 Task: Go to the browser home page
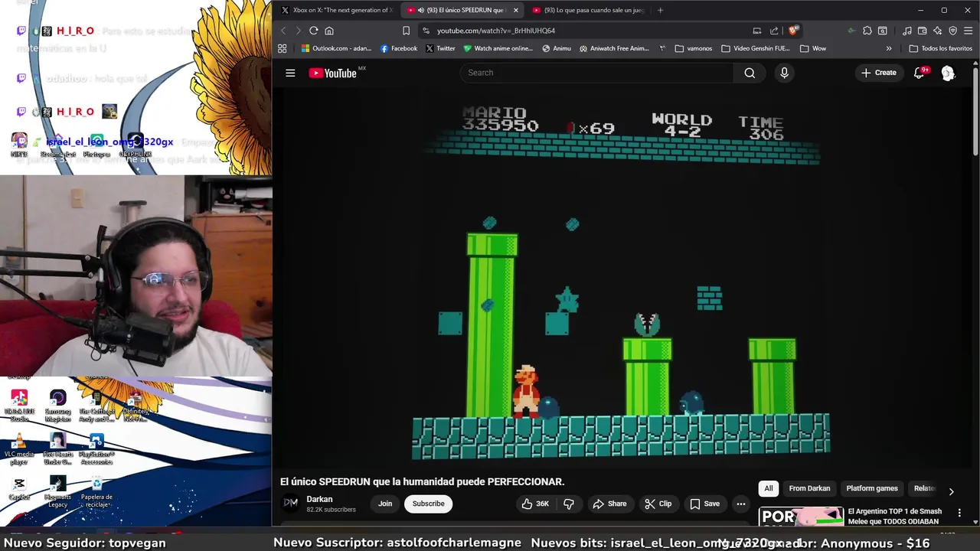click(329, 31)
